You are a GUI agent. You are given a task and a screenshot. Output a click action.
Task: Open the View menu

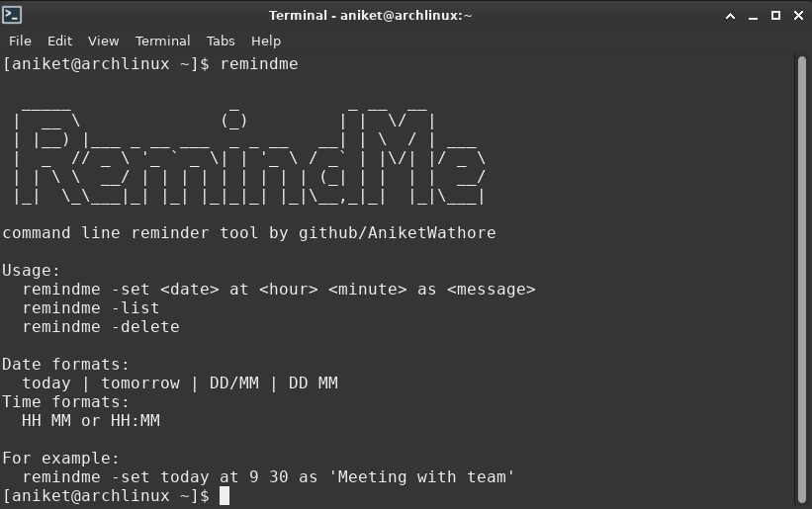(103, 41)
